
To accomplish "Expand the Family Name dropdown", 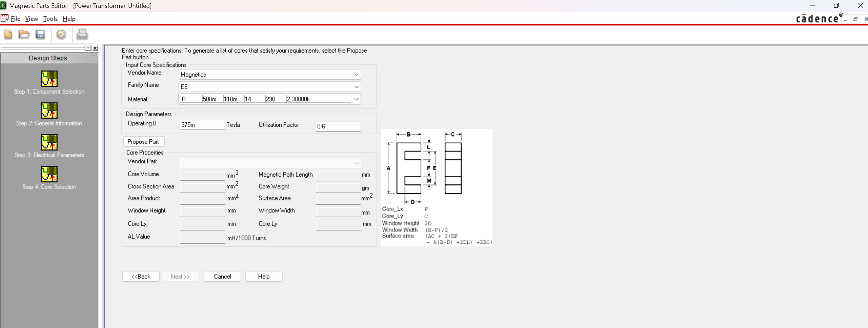I will click(x=356, y=87).
